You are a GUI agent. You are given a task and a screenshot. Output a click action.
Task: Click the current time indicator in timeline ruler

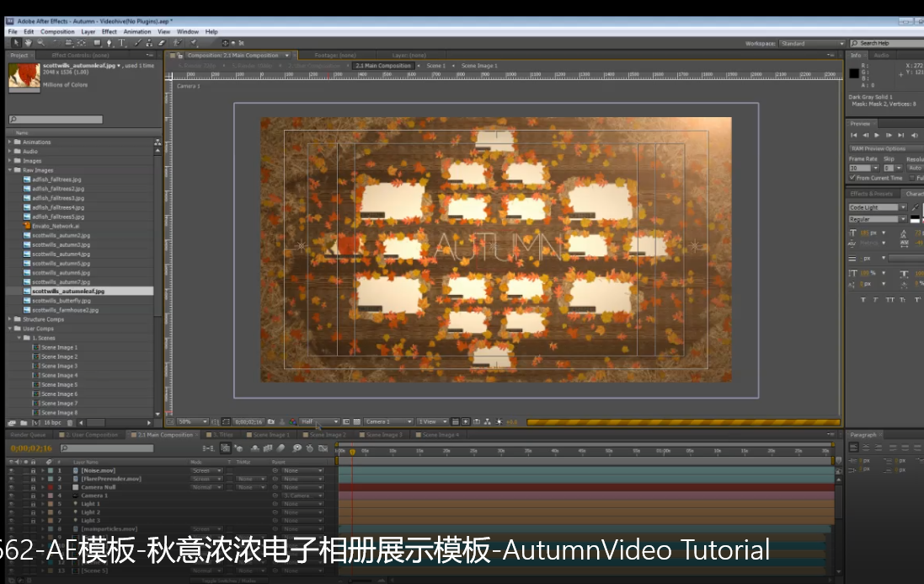click(x=352, y=452)
